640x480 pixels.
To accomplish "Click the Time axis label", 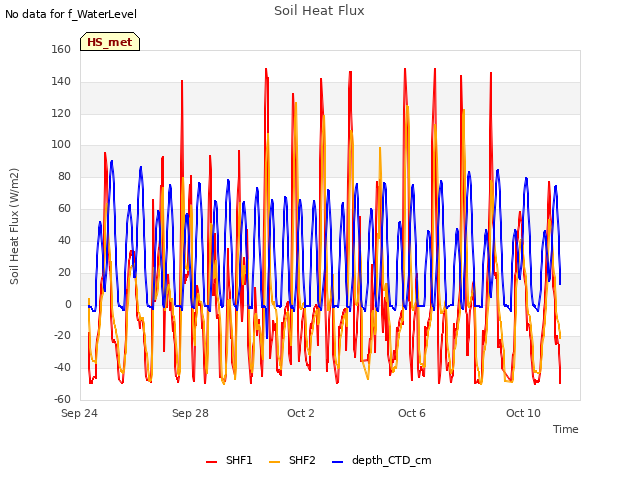I will point(565,429).
